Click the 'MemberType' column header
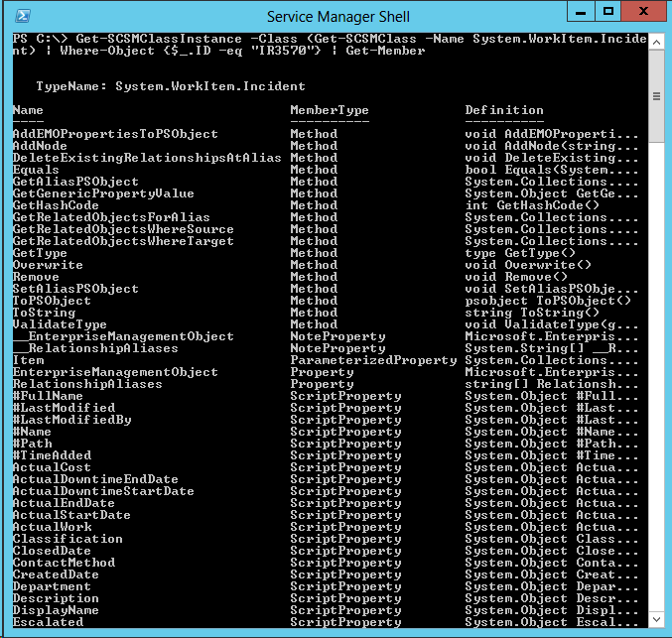The image size is (672, 638). pos(330,110)
